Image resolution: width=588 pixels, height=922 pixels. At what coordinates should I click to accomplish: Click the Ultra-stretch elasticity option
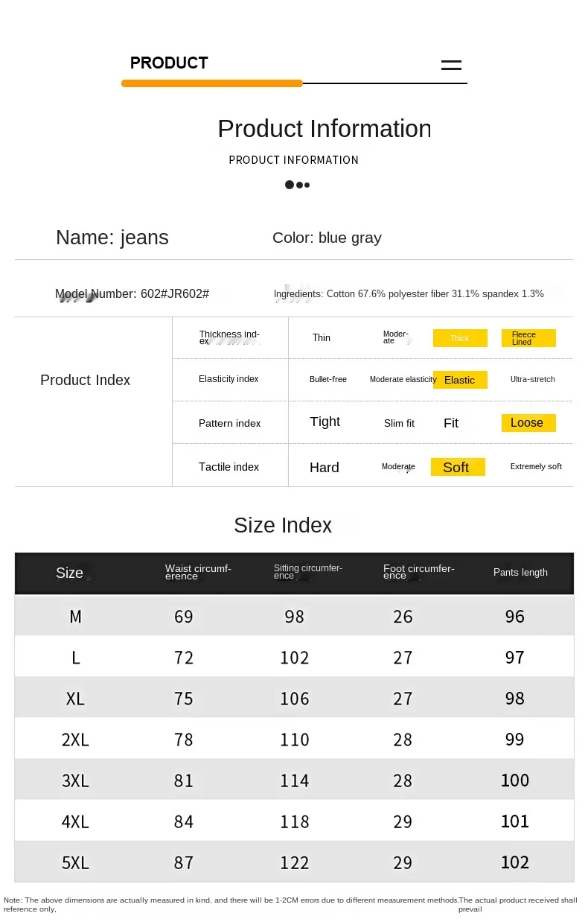click(x=533, y=379)
